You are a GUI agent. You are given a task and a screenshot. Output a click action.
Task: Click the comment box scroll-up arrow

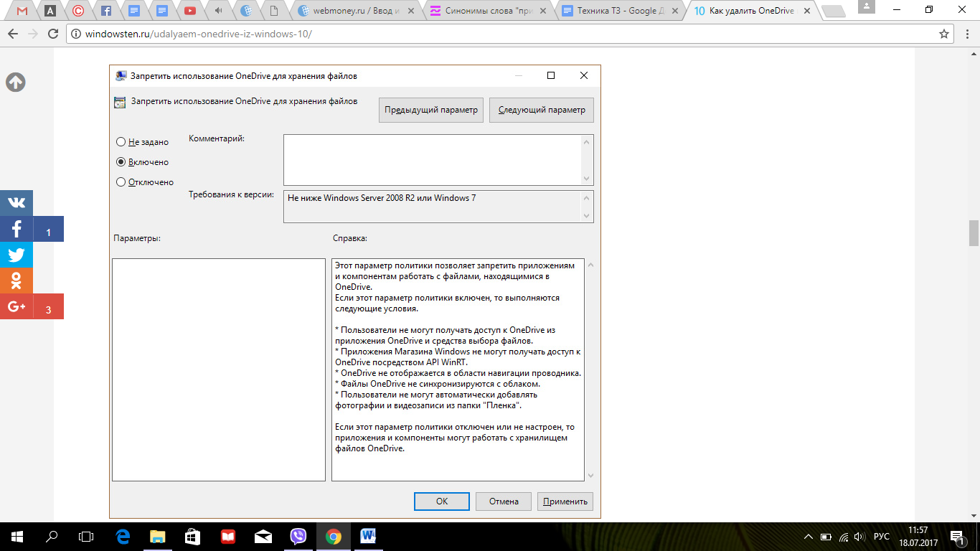click(588, 141)
